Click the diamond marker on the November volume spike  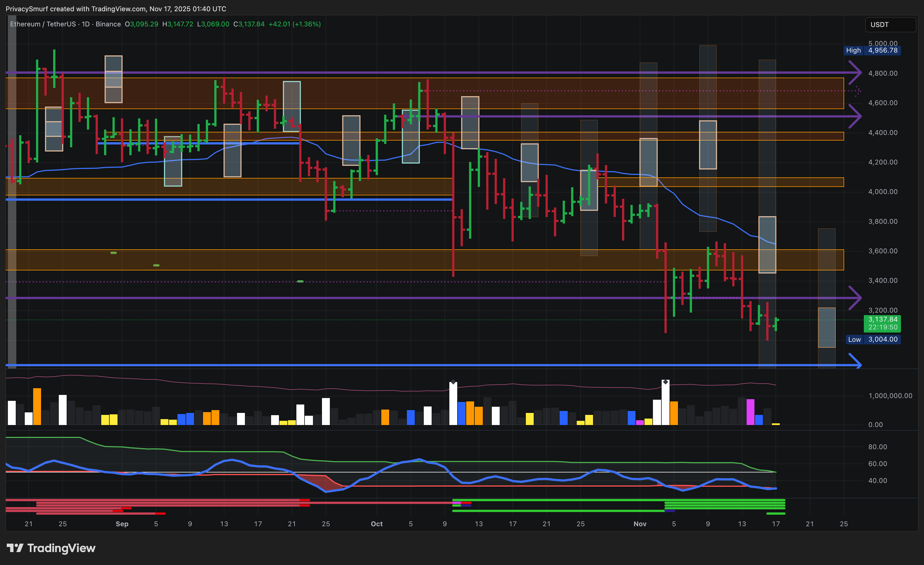coord(665,382)
